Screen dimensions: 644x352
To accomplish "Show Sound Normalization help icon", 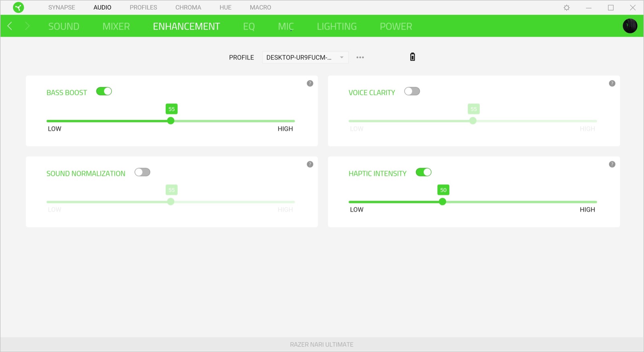I will coord(310,164).
